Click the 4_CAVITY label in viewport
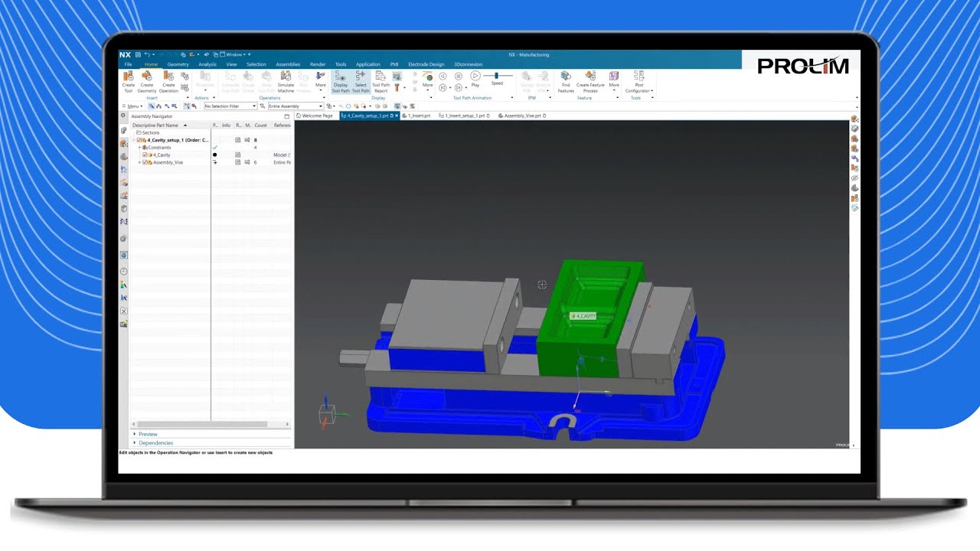980x551 pixels. click(x=583, y=316)
